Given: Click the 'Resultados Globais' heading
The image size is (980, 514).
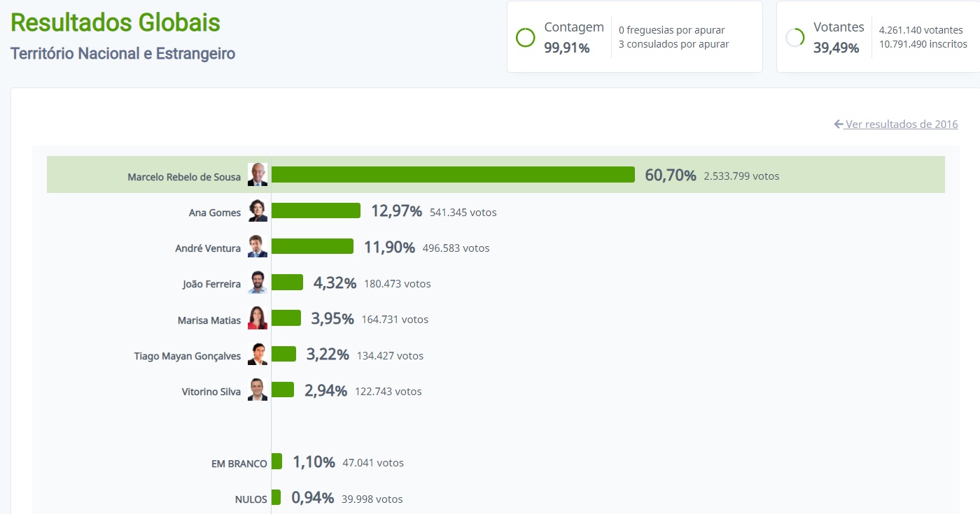Looking at the screenshot, I should pos(115,22).
